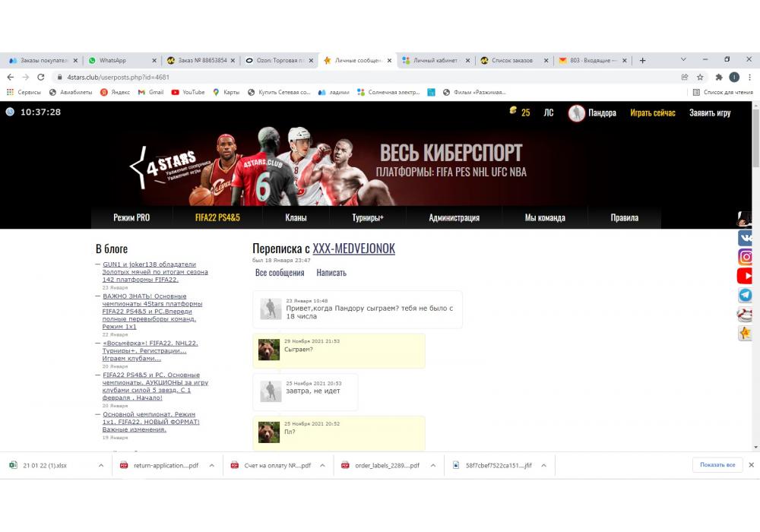Screen dimensions: 760x532
Task: Open Турниры+ menu
Action: (367, 218)
